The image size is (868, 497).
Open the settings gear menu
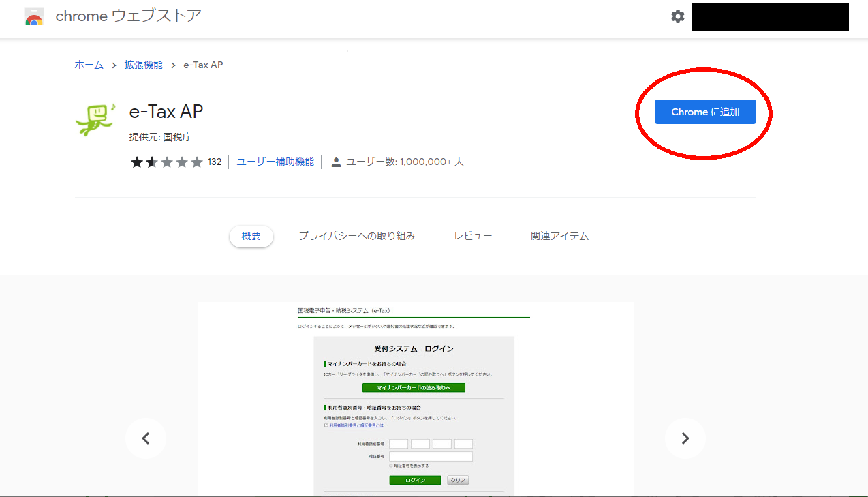coord(677,16)
